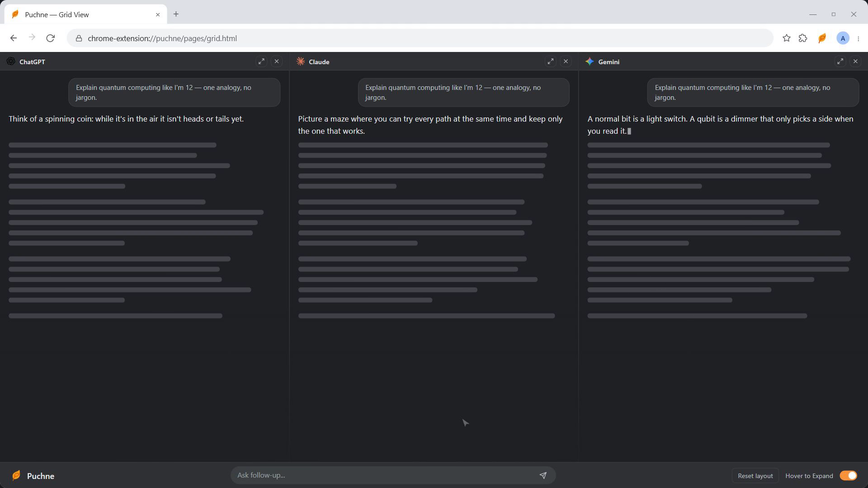Image resolution: width=868 pixels, height=488 pixels.
Task: Open a new browser tab
Action: point(176,14)
